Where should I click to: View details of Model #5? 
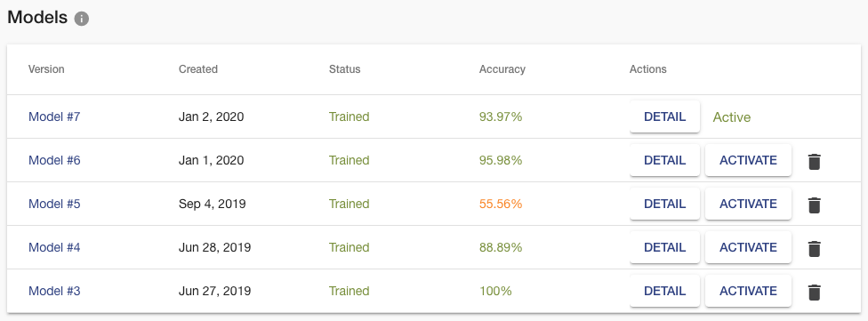coord(665,205)
